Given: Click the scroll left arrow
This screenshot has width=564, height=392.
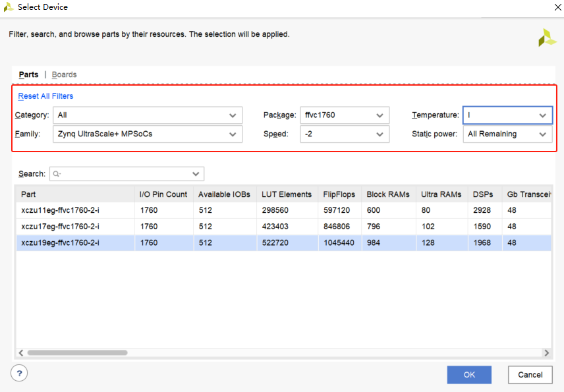Looking at the screenshot, I should coord(21,353).
